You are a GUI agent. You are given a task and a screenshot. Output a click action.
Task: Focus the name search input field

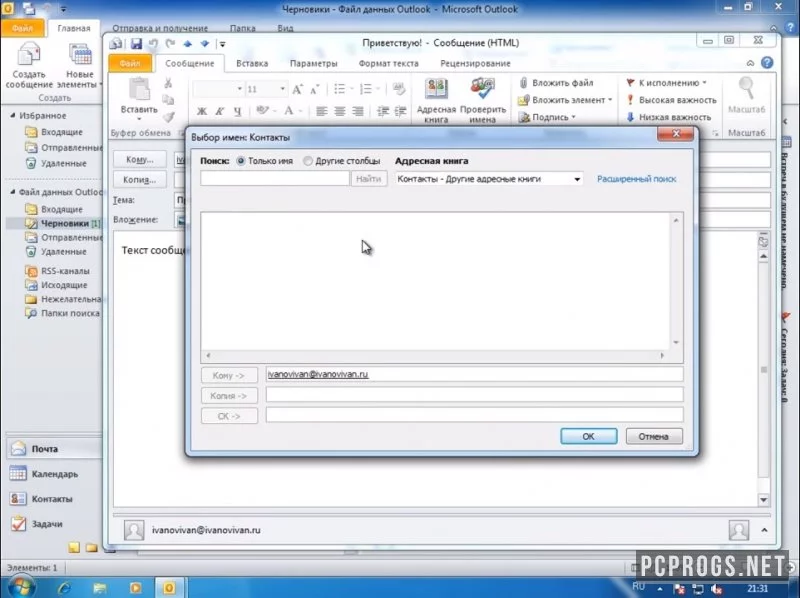[274, 179]
